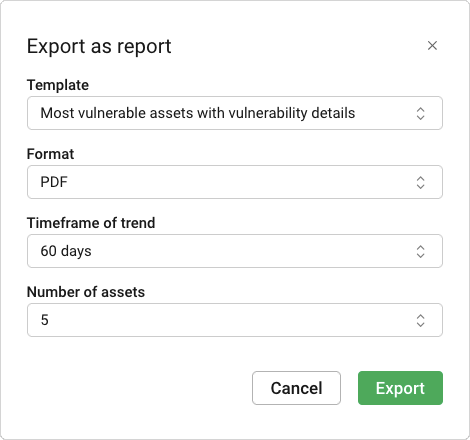Open the Number of assets dropdown
The image size is (470, 440).
pos(235,320)
